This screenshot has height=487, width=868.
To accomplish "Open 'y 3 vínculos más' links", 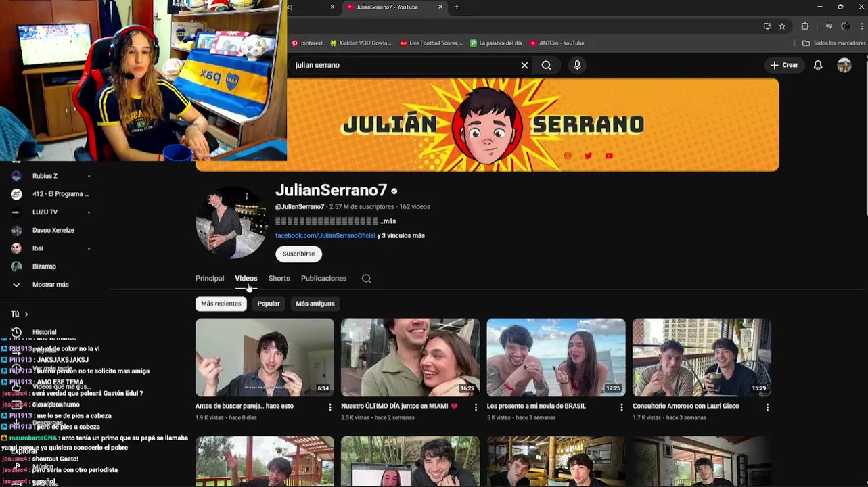I will [x=401, y=235].
